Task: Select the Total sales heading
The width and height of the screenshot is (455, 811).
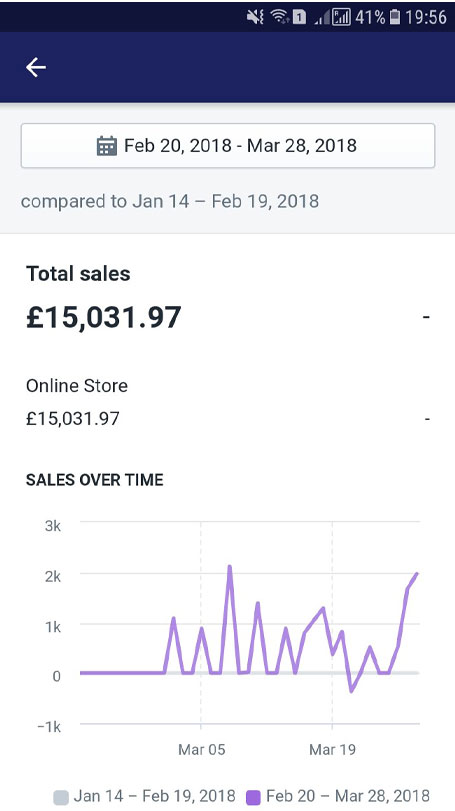Action: [78, 274]
